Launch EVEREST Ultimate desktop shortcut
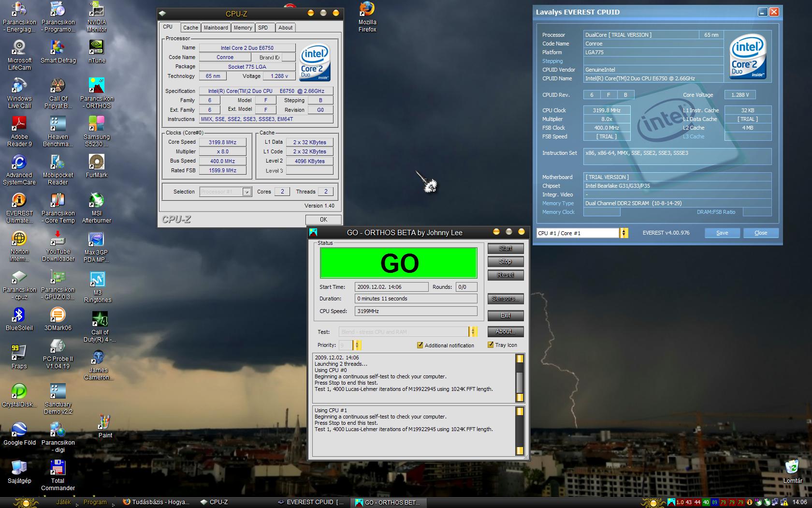The height and width of the screenshot is (508, 812). click(19, 208)
